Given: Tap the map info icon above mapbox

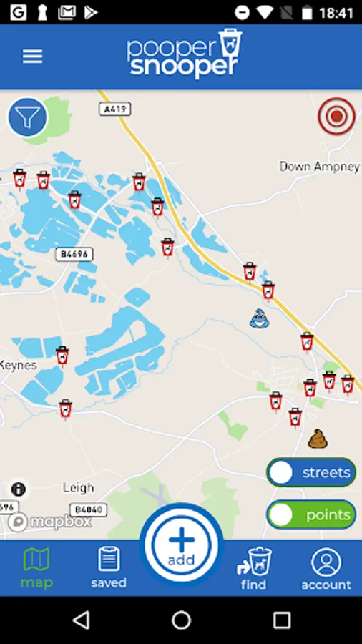Looking at the screenshot, I should (19, 489).
